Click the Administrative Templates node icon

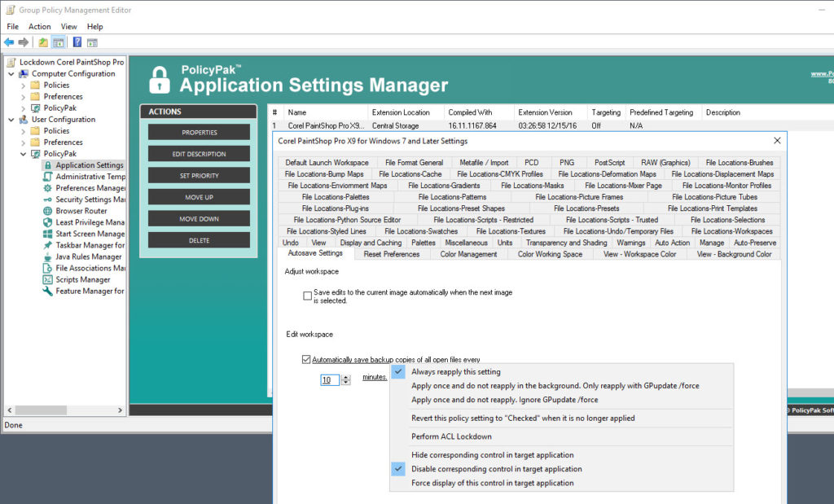pyautogui.click(x=47, y=177)
